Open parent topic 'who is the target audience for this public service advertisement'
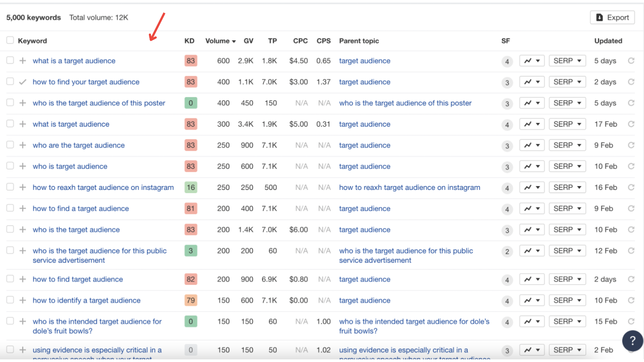Viewport: 644px width, 362px height. [x=406, y=255]
